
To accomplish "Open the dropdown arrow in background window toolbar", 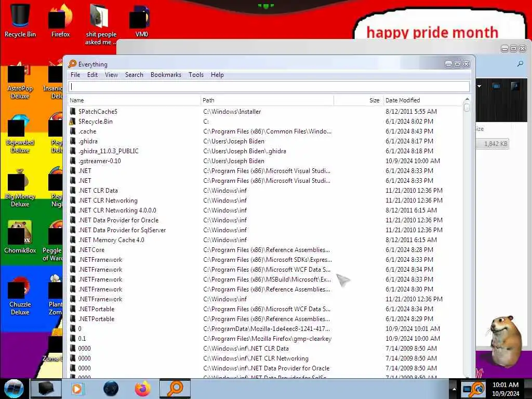I will coord(479,86).
